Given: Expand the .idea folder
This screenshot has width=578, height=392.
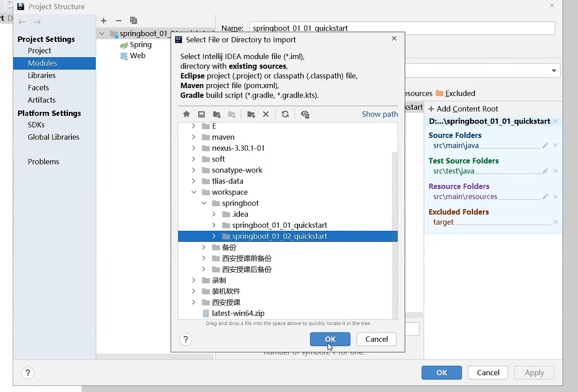Looking at the screenshot, I should click(x=214, y=214).
